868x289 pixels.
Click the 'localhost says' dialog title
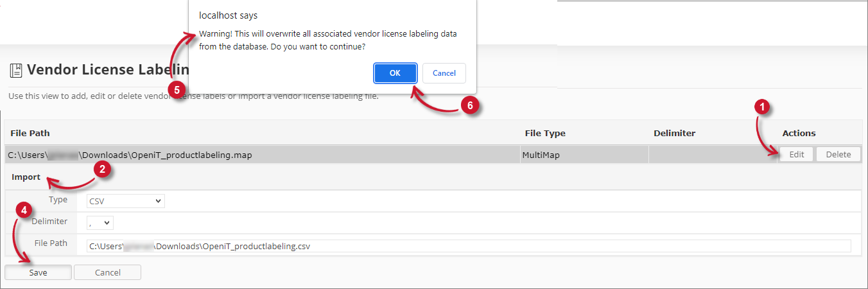(229, 15)
